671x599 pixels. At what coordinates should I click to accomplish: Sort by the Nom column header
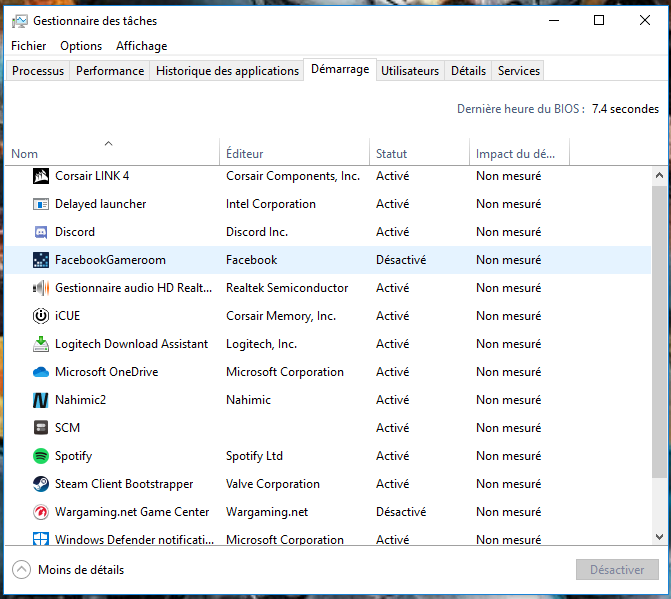point(112,152)
